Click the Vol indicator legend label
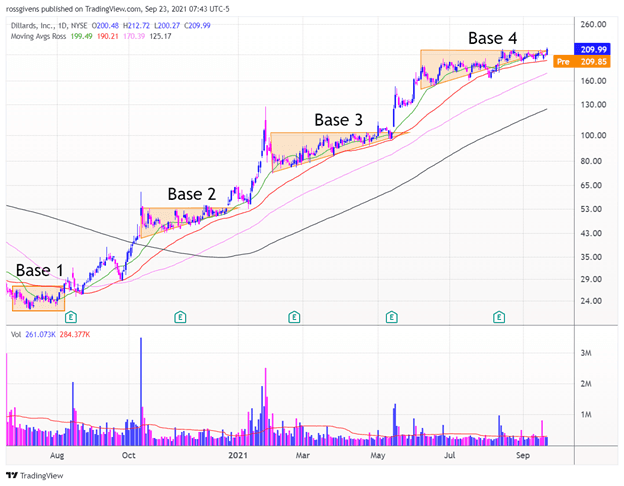The height and width of the screenshot is (486, 624). [x=13, y=337]
